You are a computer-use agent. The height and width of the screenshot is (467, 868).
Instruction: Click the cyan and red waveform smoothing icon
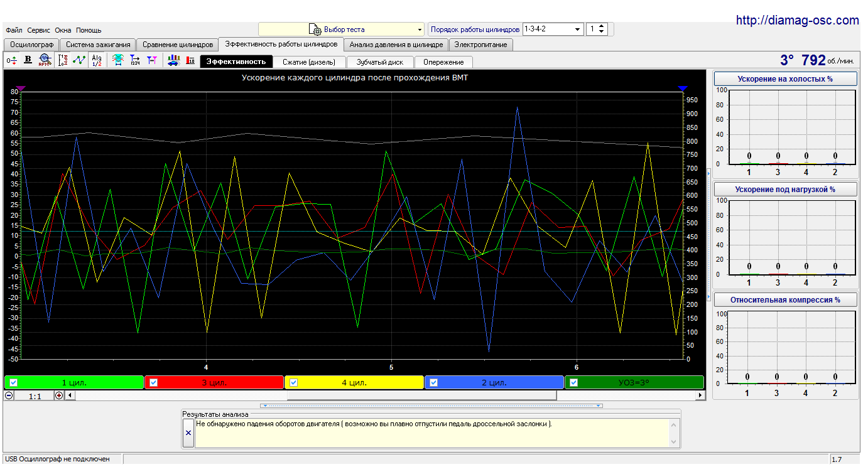click(x=117, y=60)
